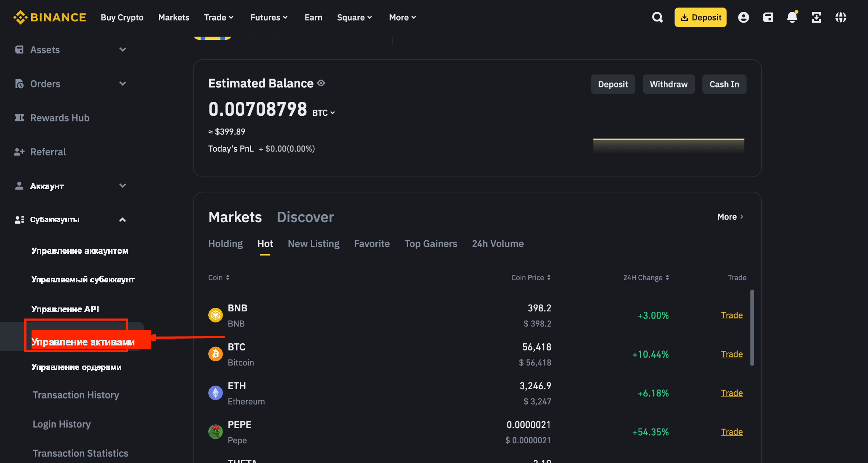Switch to the New Listing tab
This screenshot has width=868, height=463.
point(314,244)
